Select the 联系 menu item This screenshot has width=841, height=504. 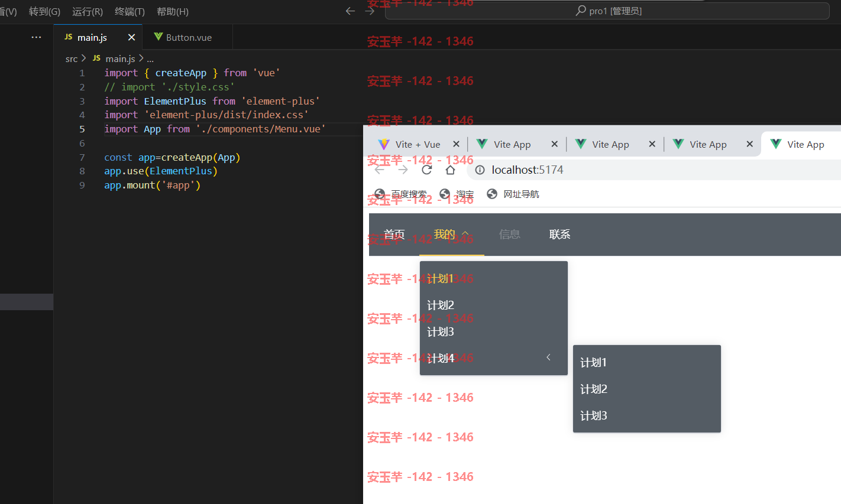point(560,235)
